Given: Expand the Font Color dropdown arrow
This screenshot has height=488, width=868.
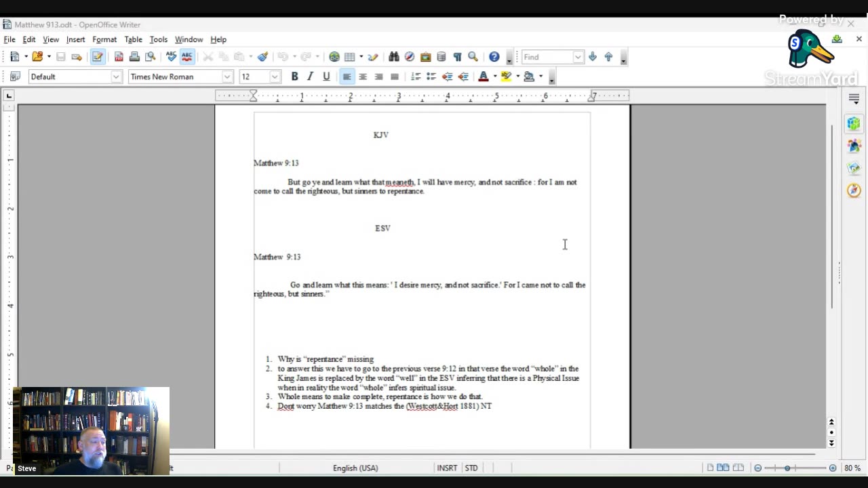Looking at the screenshot, I should pos(495,77).
